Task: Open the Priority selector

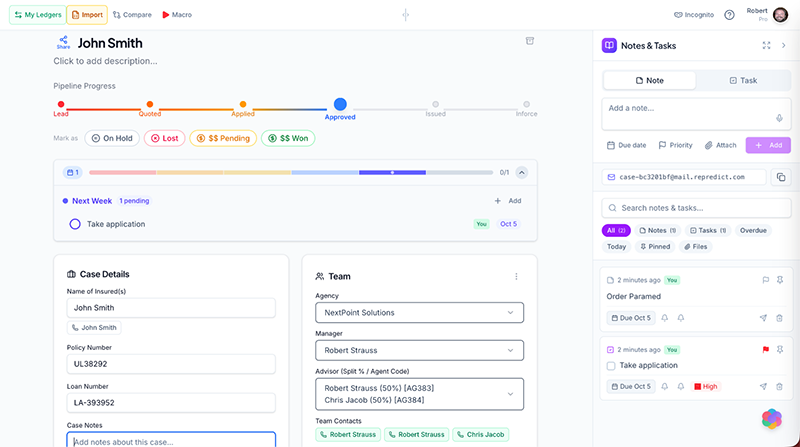Action: click(x=676, y=145)
